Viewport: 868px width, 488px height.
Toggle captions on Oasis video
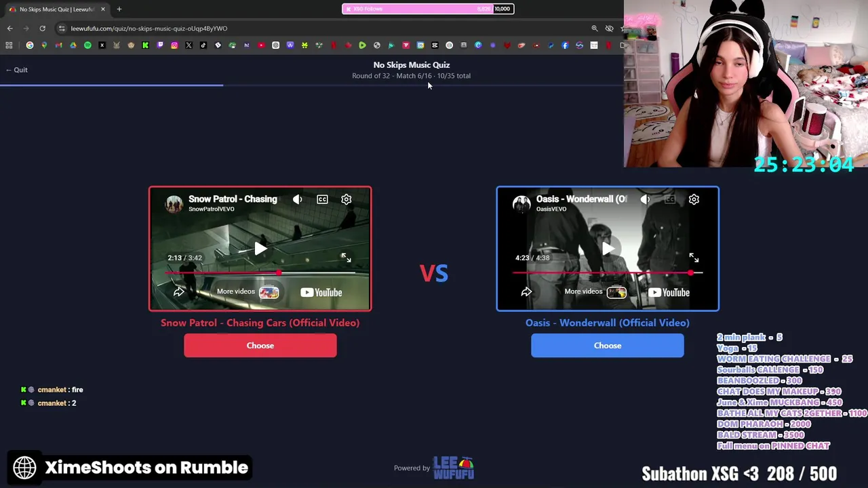pyautogui.click(x=669, y=199)
